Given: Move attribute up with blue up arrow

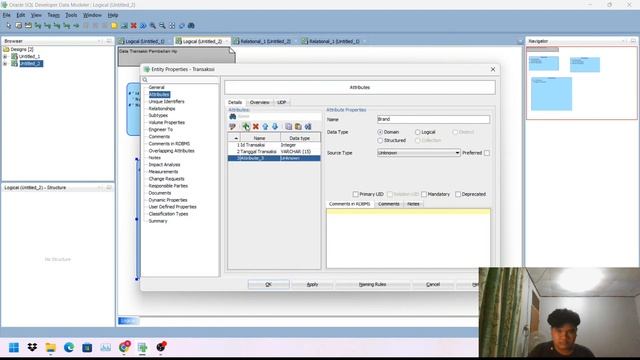Looking at the screenshot, I should click(x=265, y=127).
